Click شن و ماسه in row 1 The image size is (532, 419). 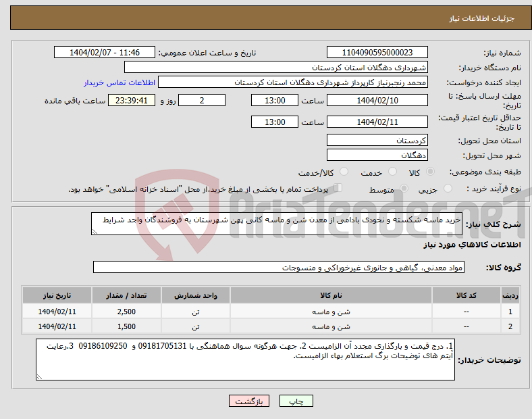(x=331, y=312)
